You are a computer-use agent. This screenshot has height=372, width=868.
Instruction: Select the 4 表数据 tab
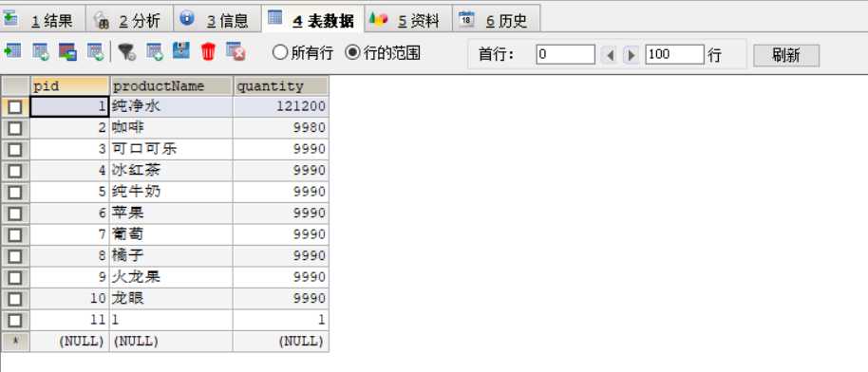pos(313,19)
